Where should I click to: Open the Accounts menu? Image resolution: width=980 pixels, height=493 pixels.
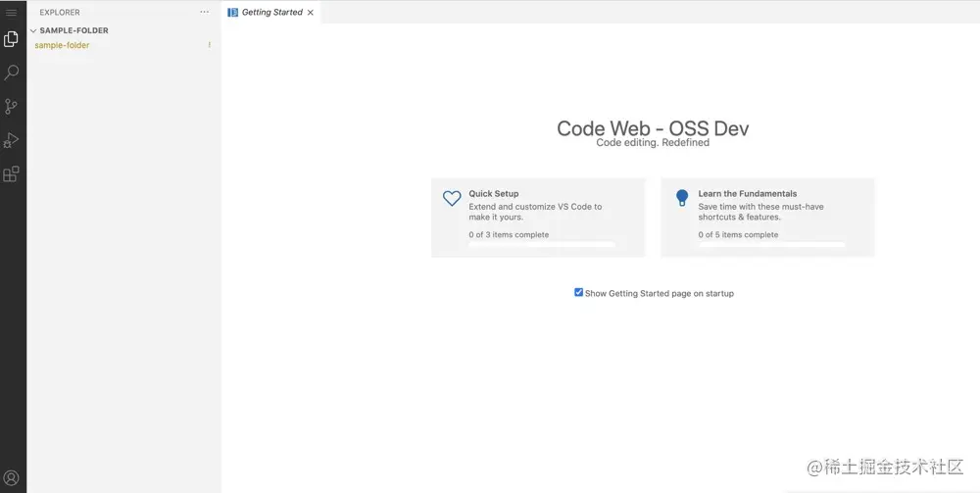pyautogui.click(x=11, y=478)
